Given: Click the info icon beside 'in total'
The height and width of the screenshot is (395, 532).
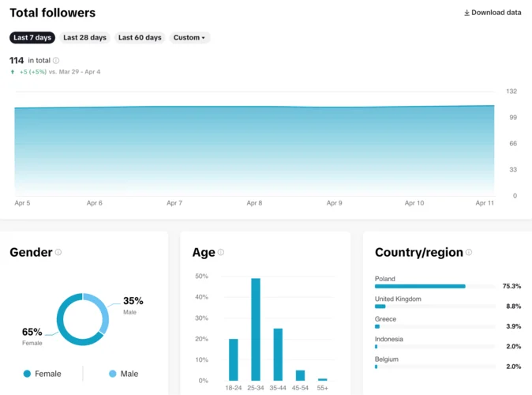Looking at the screenshot, I should pyautogui.click(x=56, y=61).
